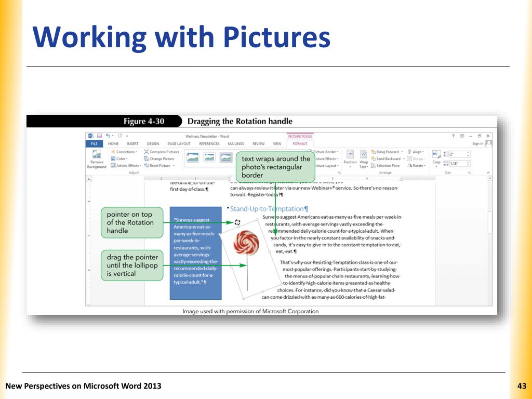Screen dimensions: 532x399
Task: Click the rotation handle above the lollipop
Action: click(x=237, y=222)
